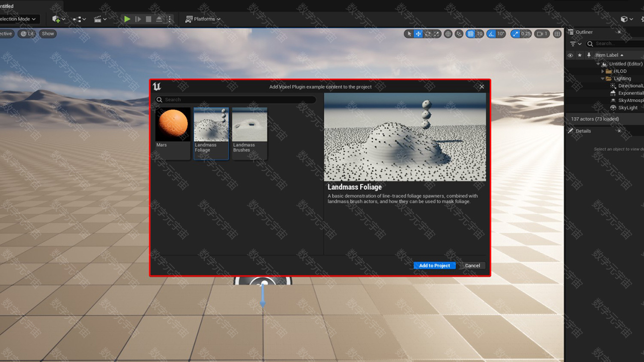644x362 pixels.
Task: Click the Eject playback button
Action: point(159,19)
